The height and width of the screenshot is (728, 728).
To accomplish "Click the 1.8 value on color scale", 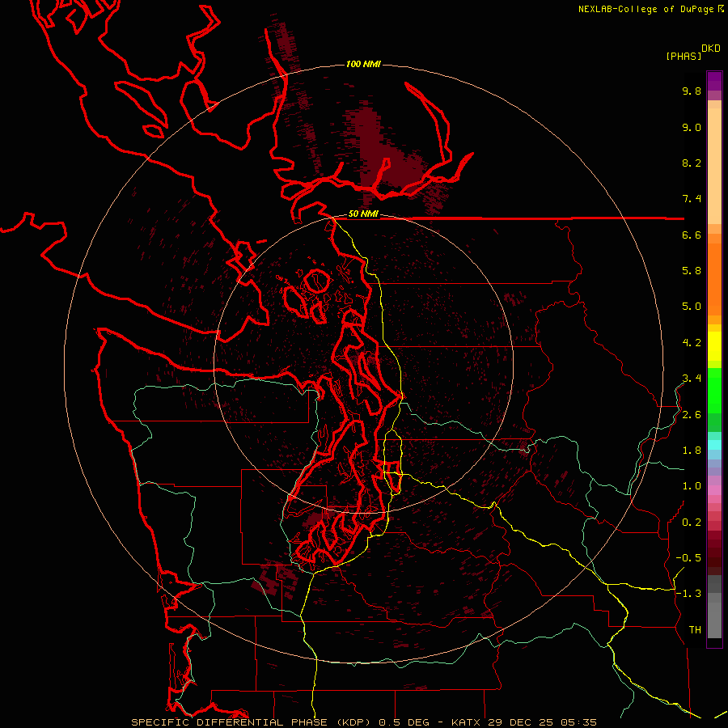I will point(692,451).
